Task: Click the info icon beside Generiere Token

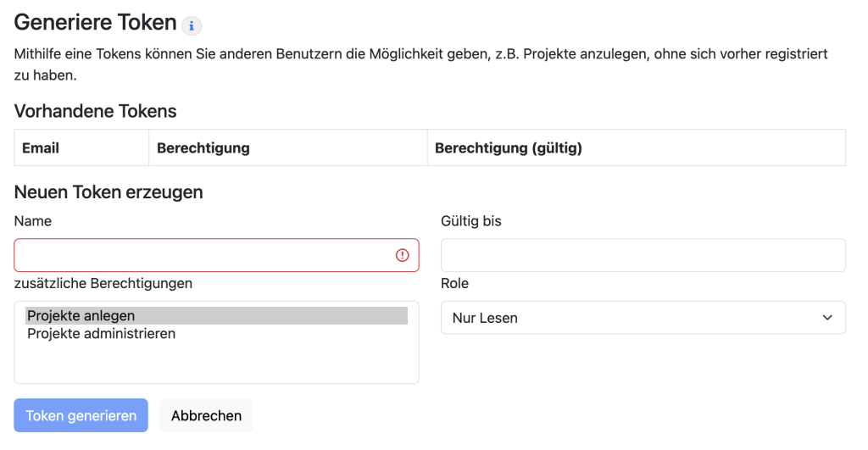Action: tap(192, 25)
